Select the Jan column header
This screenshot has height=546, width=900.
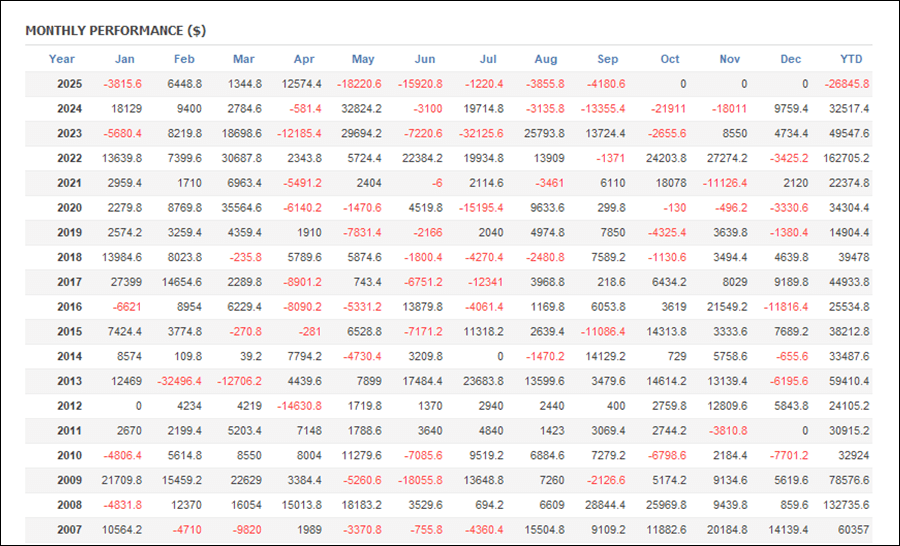click(x=125, y=59)
